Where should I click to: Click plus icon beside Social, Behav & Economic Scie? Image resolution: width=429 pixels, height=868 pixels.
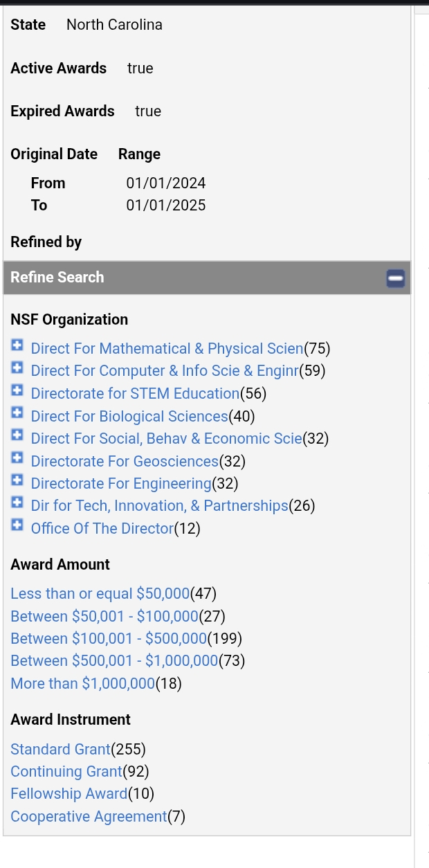[x=17, y=435]
